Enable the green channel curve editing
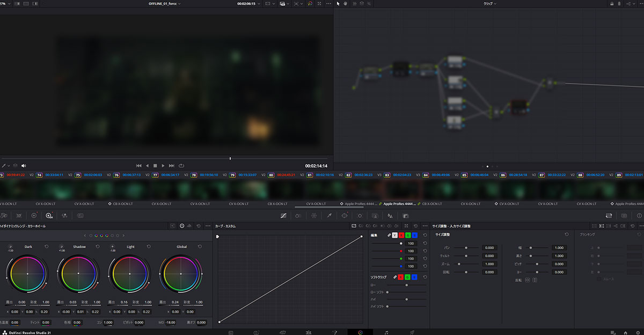Viewport: 644px width, 335px height. 408,235
